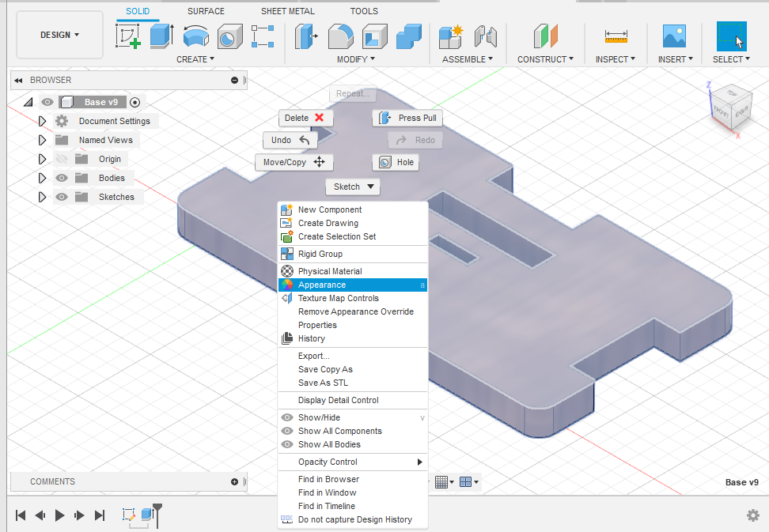
Task: Select the Measure tool icon
Action: click(x=616, y=36)
